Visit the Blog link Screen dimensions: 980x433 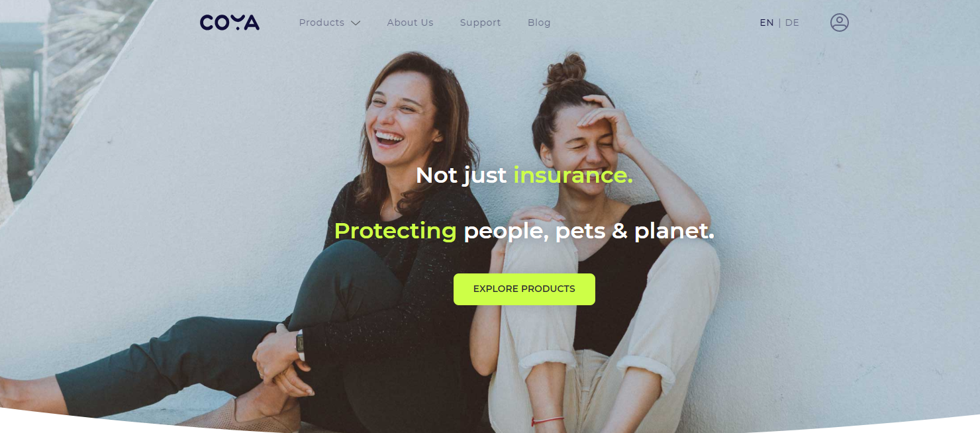[539, 23]
